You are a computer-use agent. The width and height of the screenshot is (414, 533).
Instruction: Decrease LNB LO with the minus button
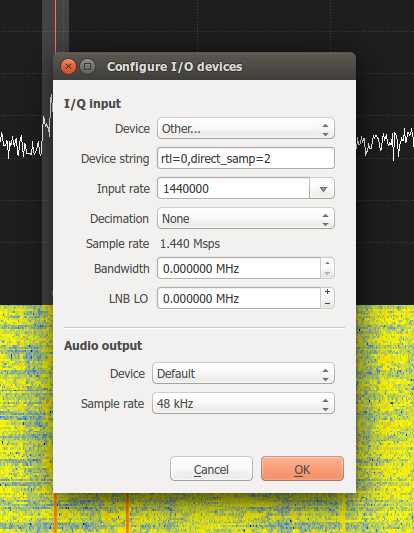coord(327,304)
